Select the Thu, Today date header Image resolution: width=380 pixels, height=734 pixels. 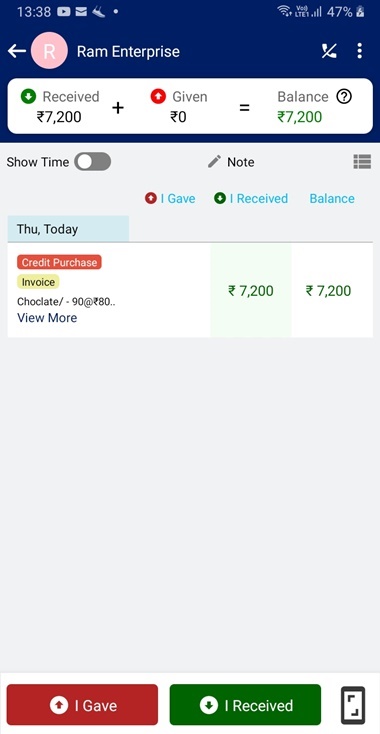(x=68, y=229)
